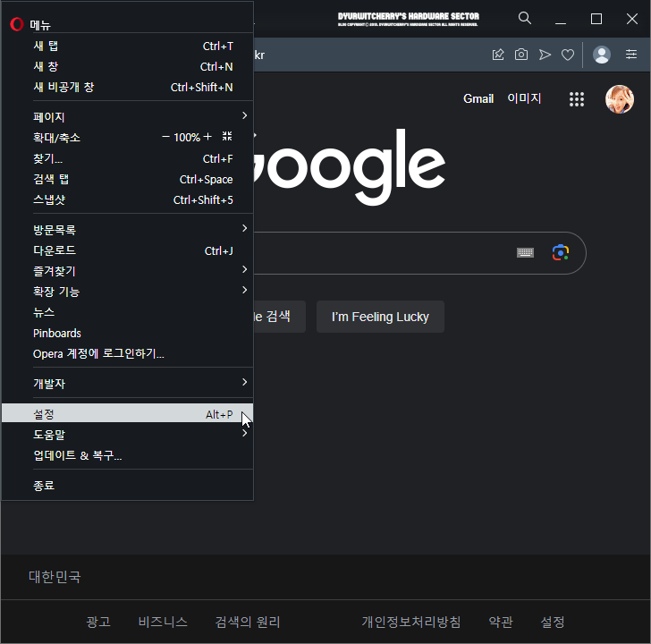Open the search tabs magnifier icon

525,18
